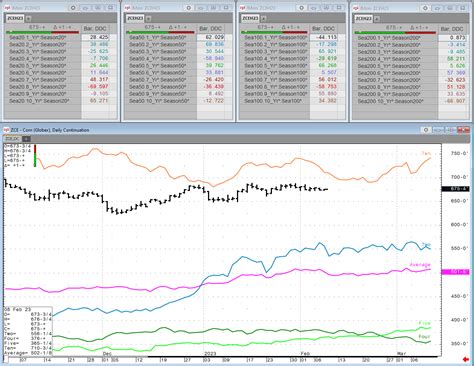This screenshot has width=474, height=366.
Task: Click the 08 Feb 23 date in data box
Action: click(x=17, y=309)
